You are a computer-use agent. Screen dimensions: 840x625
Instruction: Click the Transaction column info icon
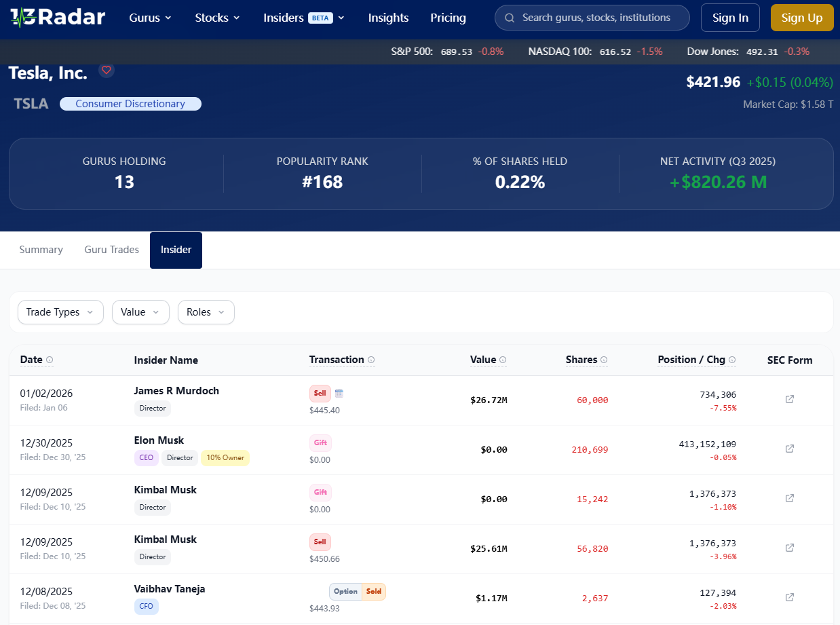(x=371, y=360)
